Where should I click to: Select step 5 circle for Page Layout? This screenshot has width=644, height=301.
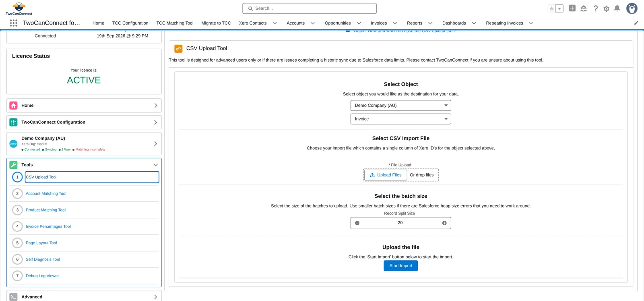(17, 243)
